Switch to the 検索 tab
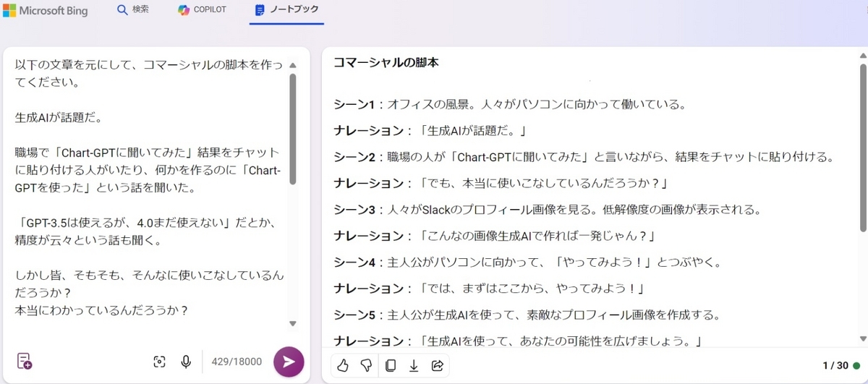The width and height of the screenshot is (868, 384). pos(133,10)
